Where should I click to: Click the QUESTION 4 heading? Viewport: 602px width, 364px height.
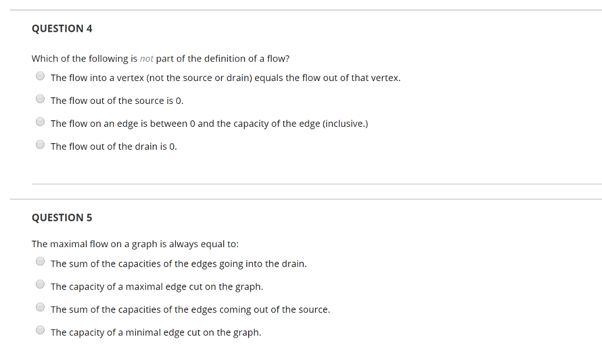tap(62, 28)
